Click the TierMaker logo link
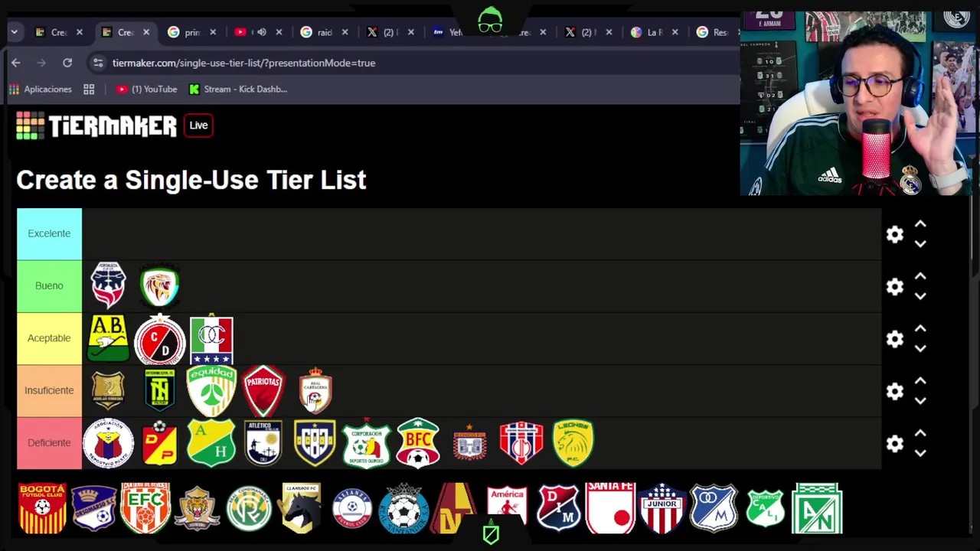Screen dimensions: 980x551 (96, 126)
